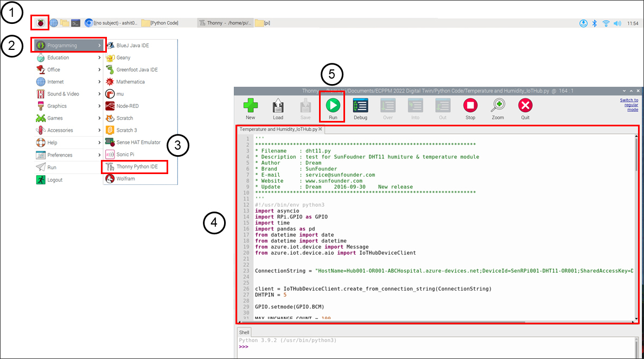Screen dimensions: 644x359
Task: Launch Sonic Pi
Action: pyautogui.click(x=141, y=155)
